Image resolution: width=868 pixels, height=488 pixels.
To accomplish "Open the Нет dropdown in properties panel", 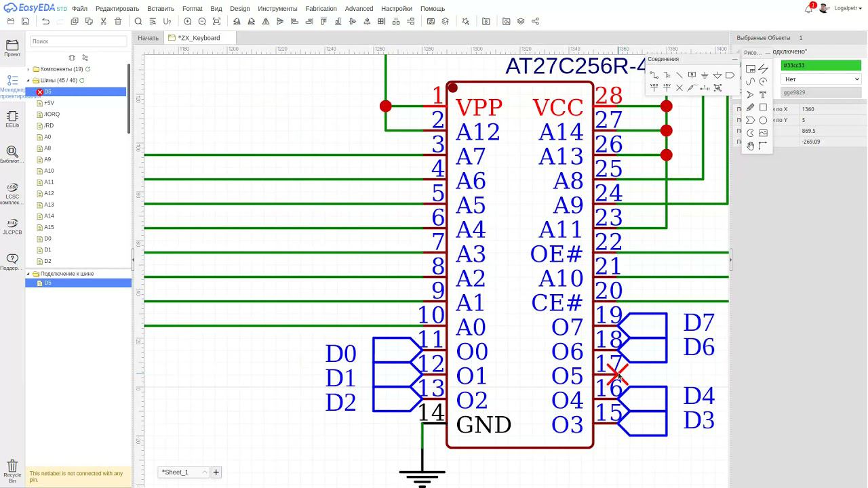I will [821, 79].
